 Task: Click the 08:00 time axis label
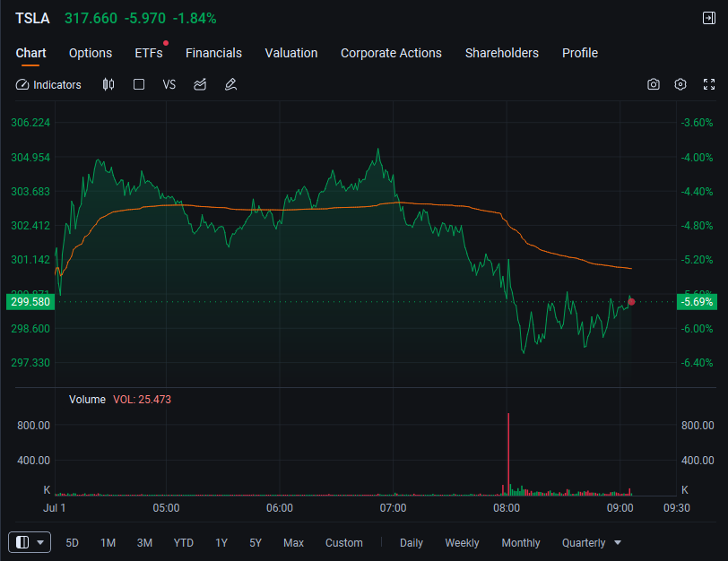507,508
